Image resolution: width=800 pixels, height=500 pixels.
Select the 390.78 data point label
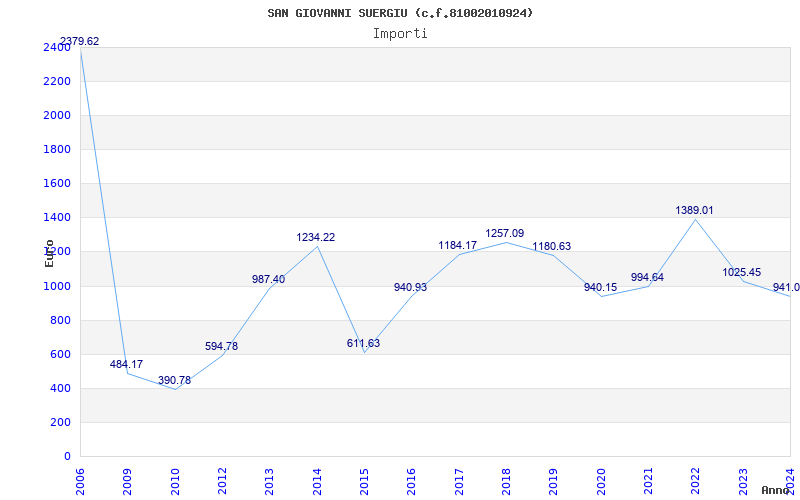click(x=174, y=380)
